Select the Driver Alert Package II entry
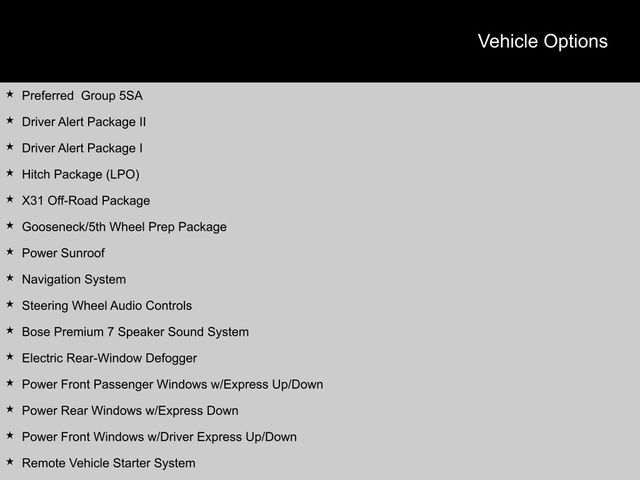Screen dimensions: 640x480 84,122
